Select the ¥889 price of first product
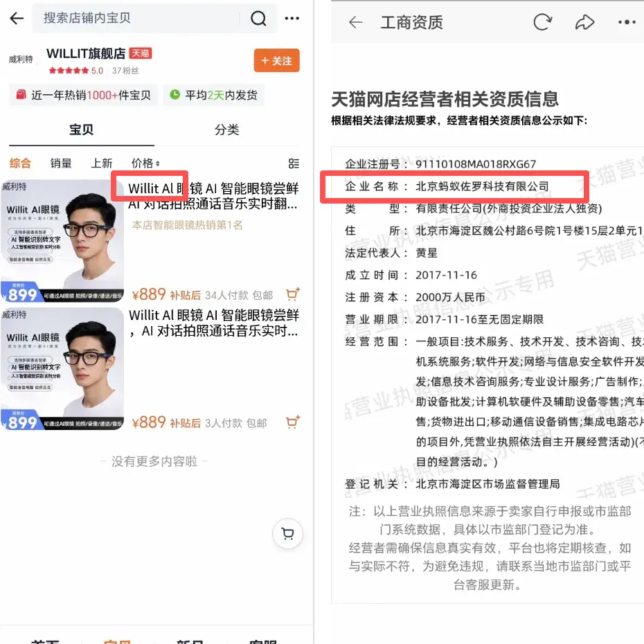This screenshot has width=644, height=644. click(x=149, y=294)
